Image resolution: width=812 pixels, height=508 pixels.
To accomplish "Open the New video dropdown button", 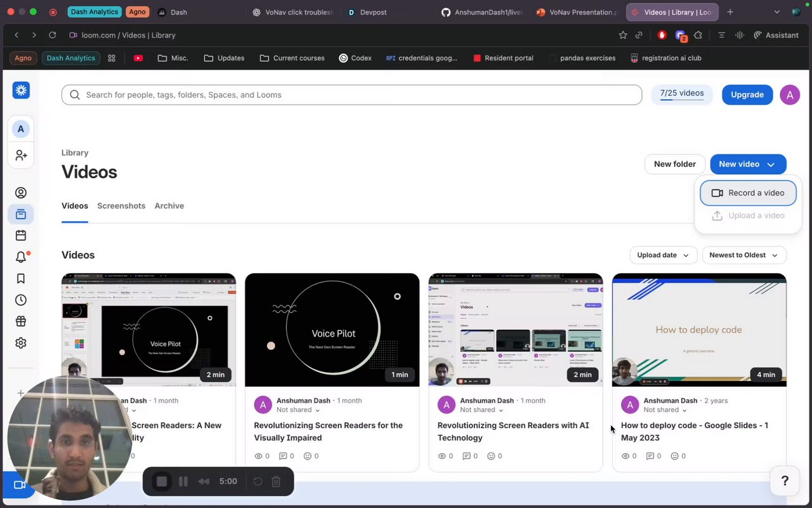I will click(x=748, y=164).
